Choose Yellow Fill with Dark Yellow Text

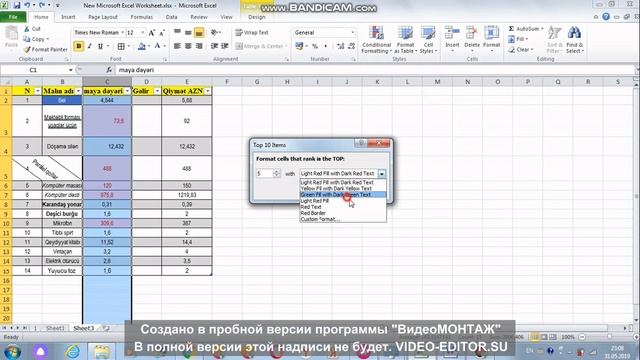coord(342,189)
